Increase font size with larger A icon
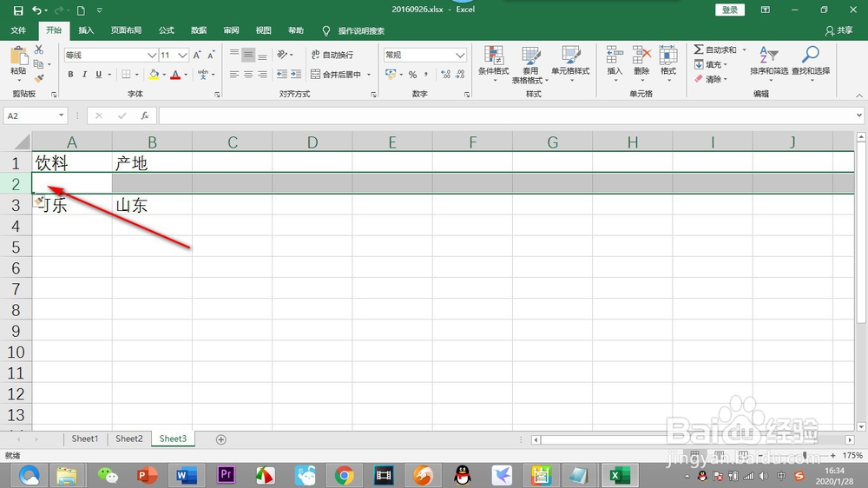 tap(197, 55)
